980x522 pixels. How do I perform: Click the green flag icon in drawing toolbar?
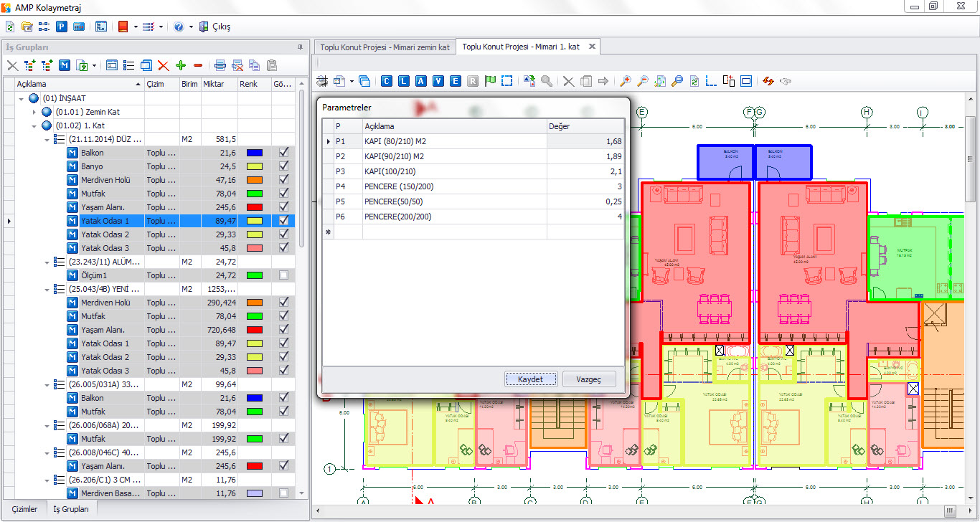490,81
